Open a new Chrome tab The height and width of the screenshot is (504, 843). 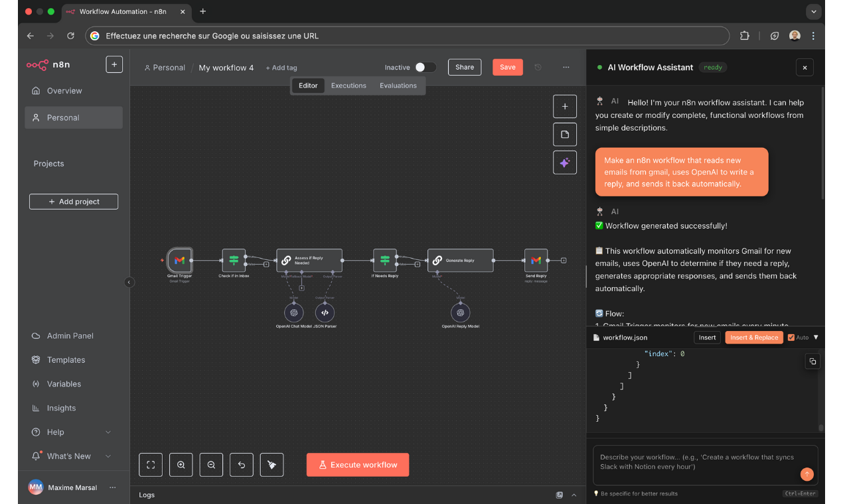[x=202, y=11]
